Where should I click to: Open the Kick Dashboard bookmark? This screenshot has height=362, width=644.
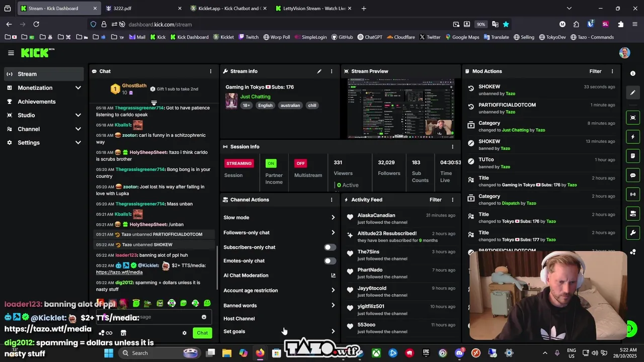tap(189, 37)
